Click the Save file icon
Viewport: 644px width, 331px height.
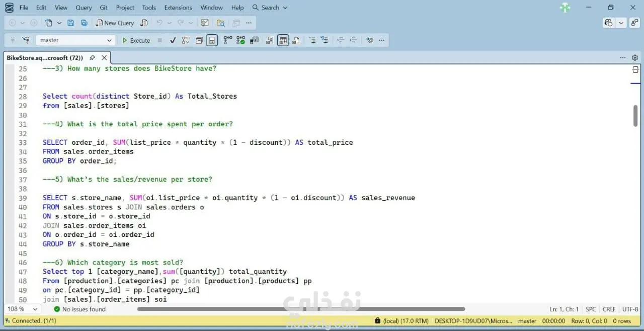point(70,23)
